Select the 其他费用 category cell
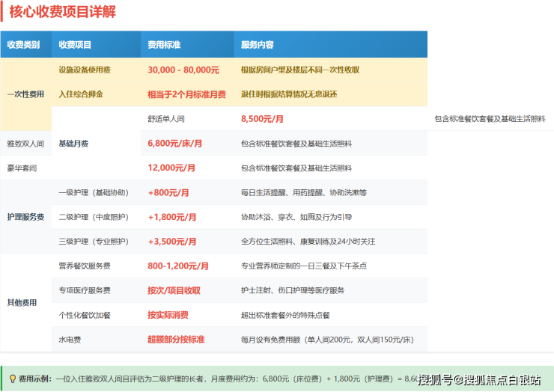554x392 pixels. point(22,303)
